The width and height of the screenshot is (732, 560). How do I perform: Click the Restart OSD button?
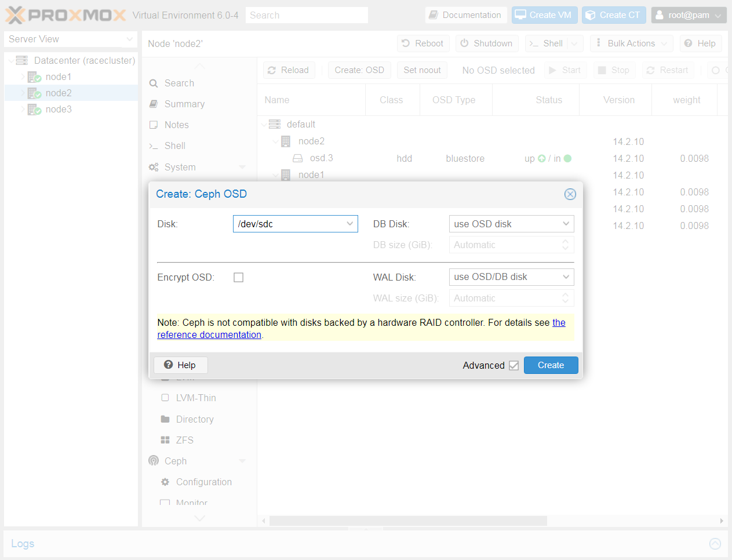(x=668, y=70)
